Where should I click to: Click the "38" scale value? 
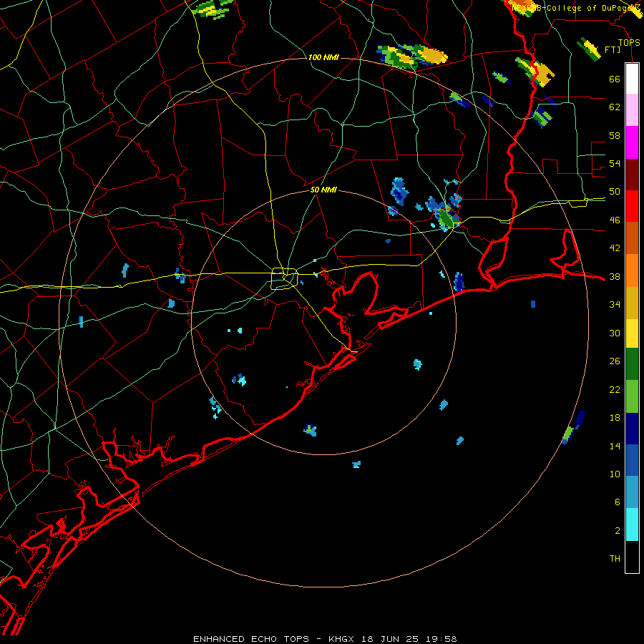tap(615, 276)
